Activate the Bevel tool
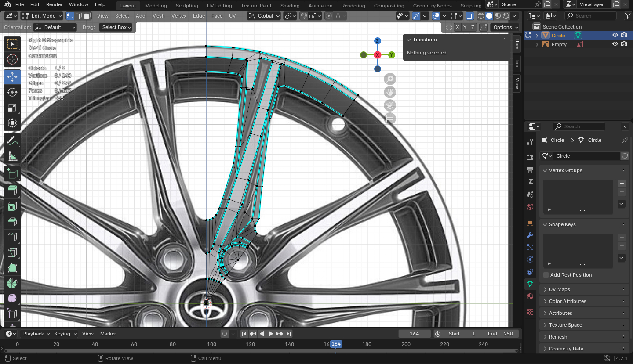Viewport: 633px width, 364px height. (12, 222)
